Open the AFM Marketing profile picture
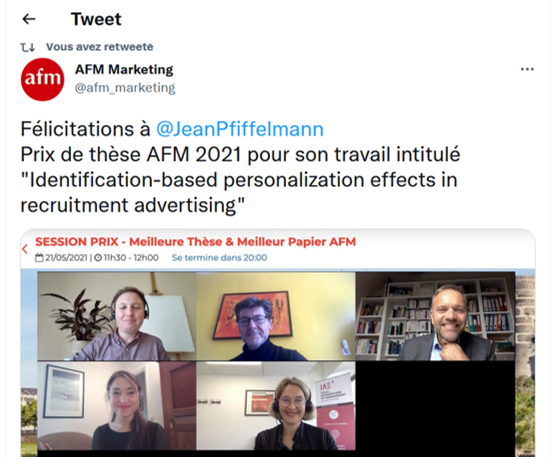The image size is (553, 457). pyautogui.click(x=43, y=79)
